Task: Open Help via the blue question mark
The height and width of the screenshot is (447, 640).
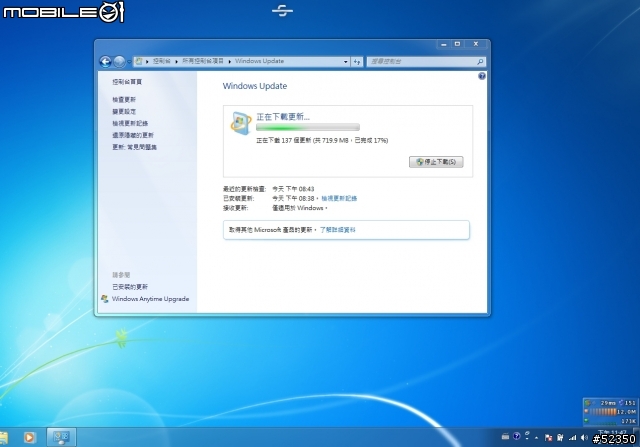Action: coord(482,76)
